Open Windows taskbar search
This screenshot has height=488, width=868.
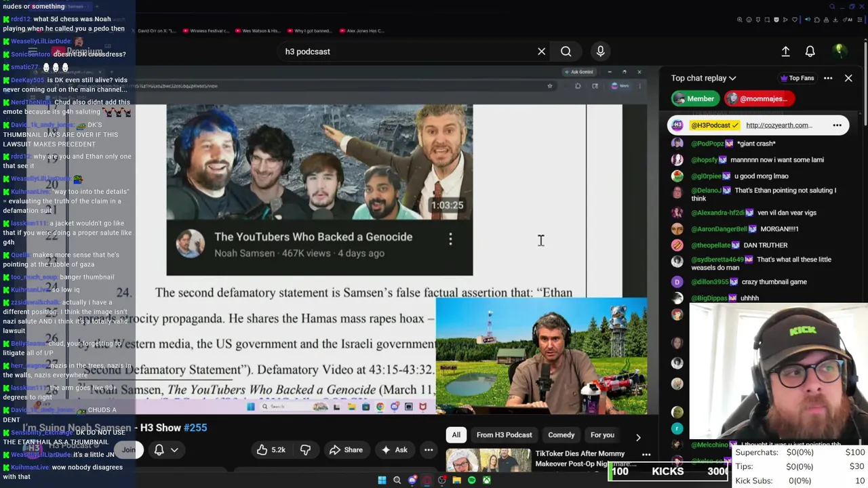[x=397, y=481]
